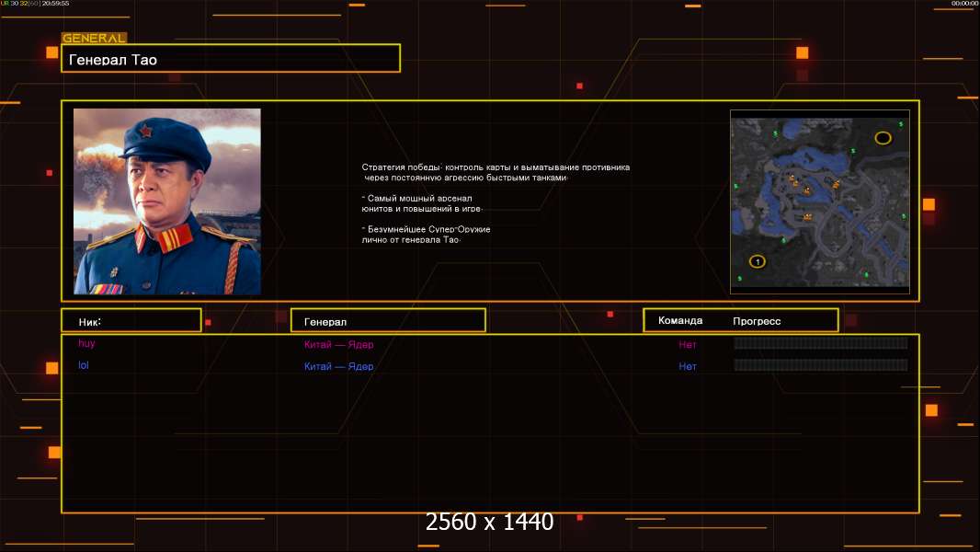The width and height of the screenshot is (980, 552).
Task: Select the Ник: column header
Action: click(x=131, y=320)
